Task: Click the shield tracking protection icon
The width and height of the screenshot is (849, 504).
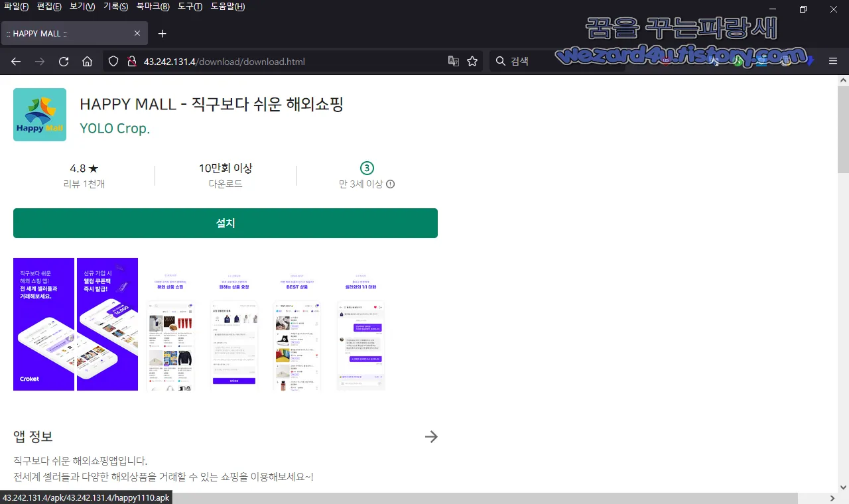Action: tap(113, 62)
